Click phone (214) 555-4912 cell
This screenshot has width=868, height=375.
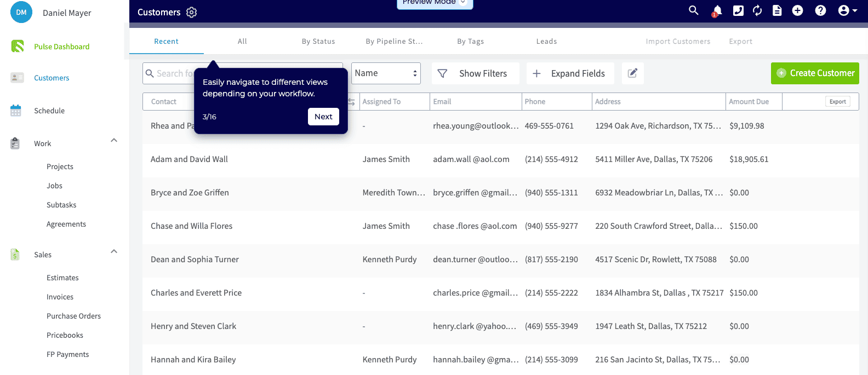pos(551,159)
